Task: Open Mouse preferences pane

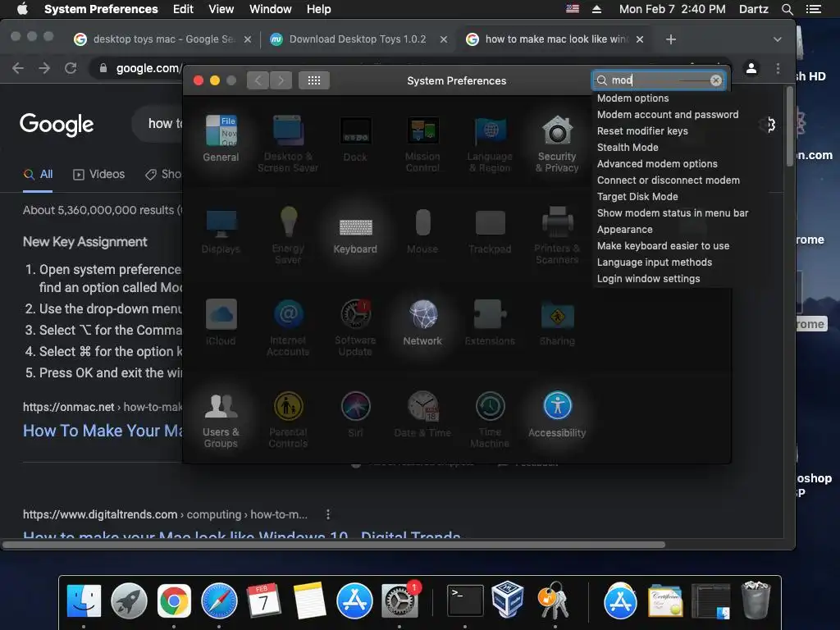Action: [x=422, y=231]
